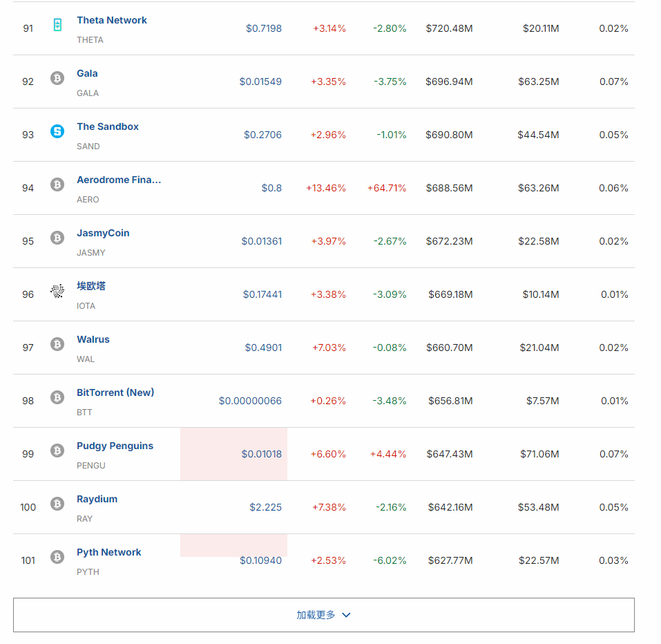Select the PENGU ticker symbol
The width and height of the screenshot is (661, 644).
[91, 466]
